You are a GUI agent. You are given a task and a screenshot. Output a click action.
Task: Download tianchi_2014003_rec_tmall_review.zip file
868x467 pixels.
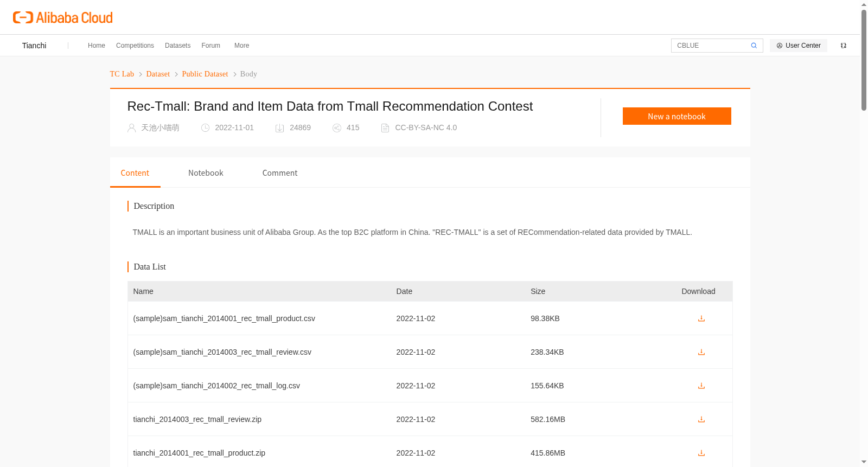[x=701, y=419]
